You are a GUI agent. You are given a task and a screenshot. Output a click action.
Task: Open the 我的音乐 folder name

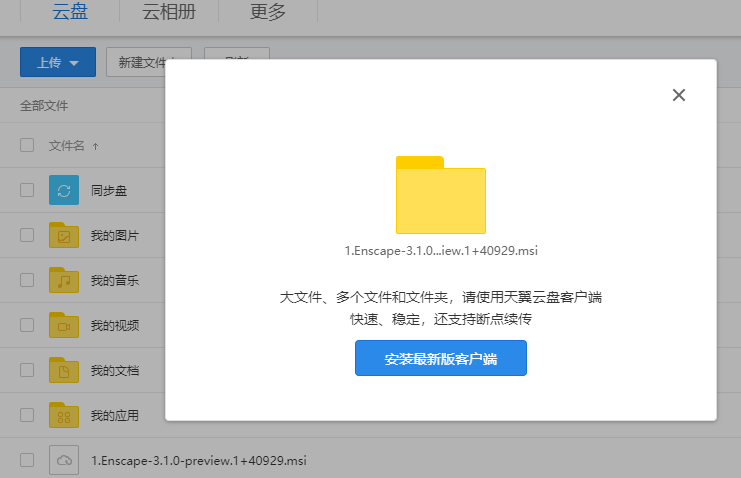115,280
